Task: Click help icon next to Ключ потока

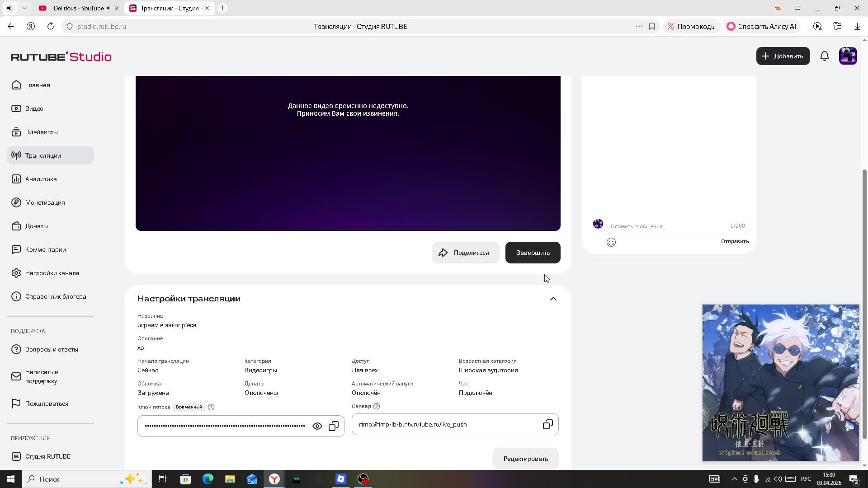Action: coord(211,407)
